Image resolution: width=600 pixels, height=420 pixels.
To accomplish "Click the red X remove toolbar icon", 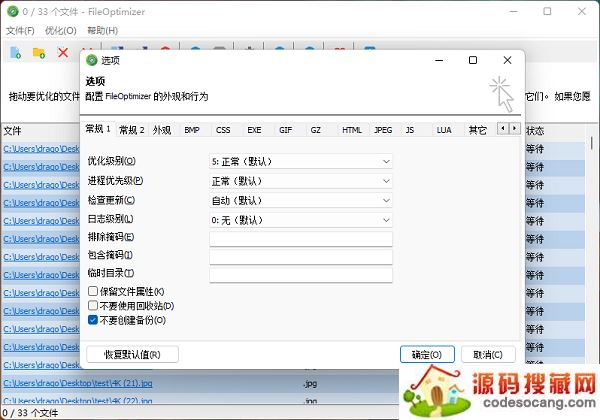I will coord(63,52).
